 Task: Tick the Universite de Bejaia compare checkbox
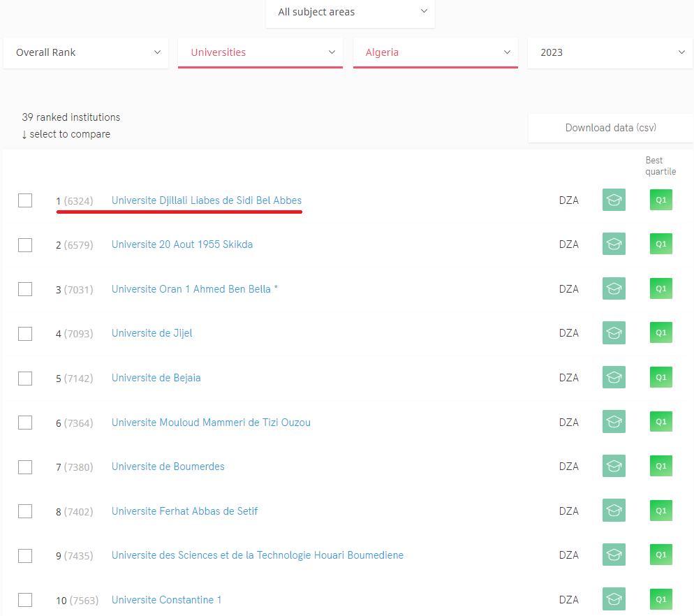25,379
